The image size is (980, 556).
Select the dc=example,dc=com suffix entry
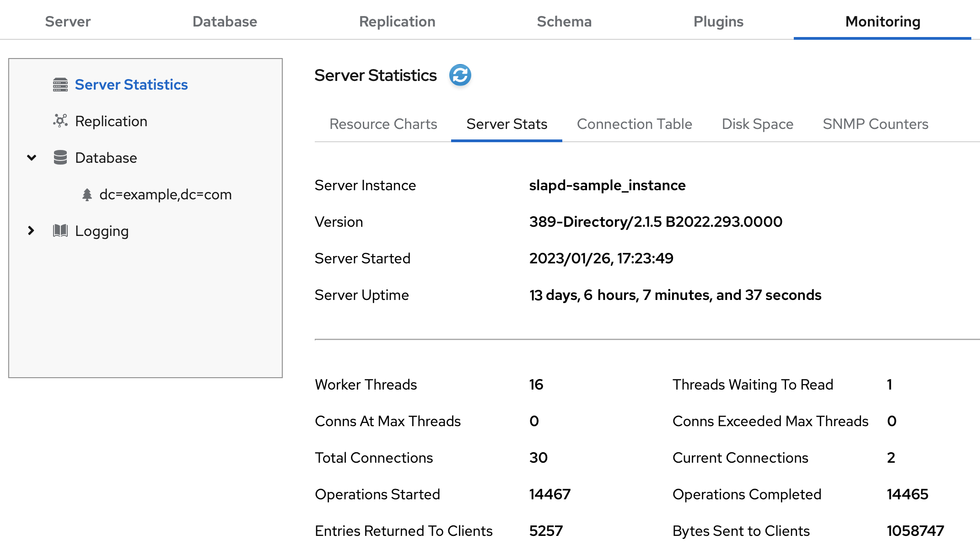[165, 194]
